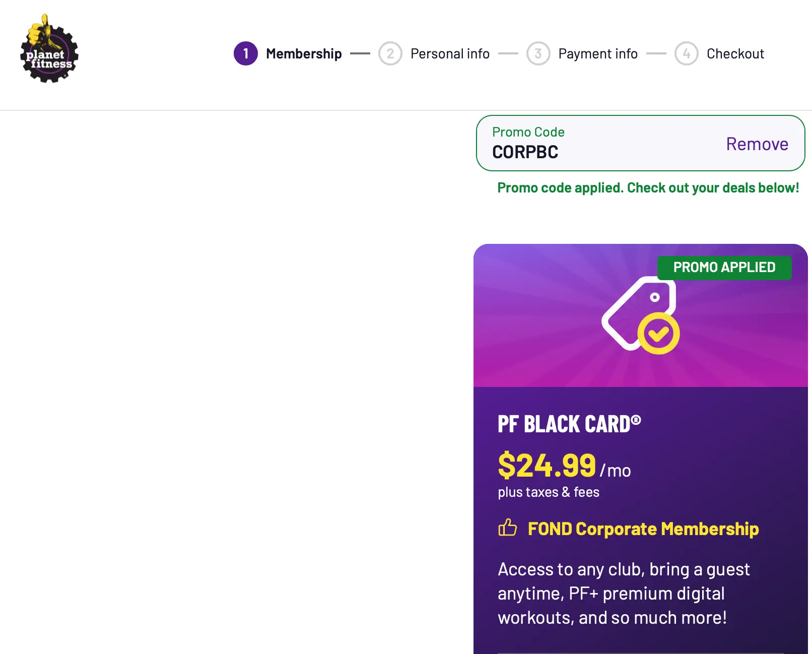Remove the CORPBC promo code
Image resolution: width=812 pixels, height=654 pixels.
click(757, 144)
